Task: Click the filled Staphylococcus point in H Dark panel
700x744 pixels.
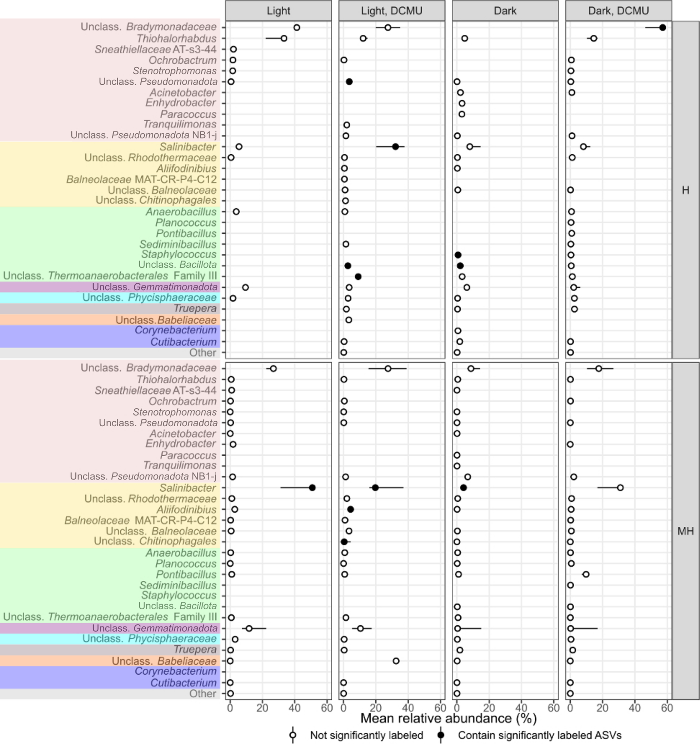Action: click(458, 255)
